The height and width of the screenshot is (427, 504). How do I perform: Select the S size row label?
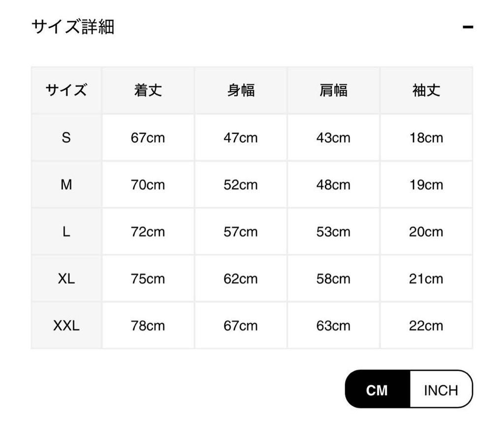tap(66, 138)
